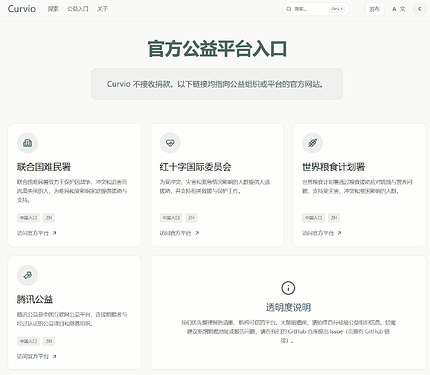The height and width of the screenshot is (375, 430).
Task: Click the 腾讯公益 card icon
Action: click(x=27, y=275)
